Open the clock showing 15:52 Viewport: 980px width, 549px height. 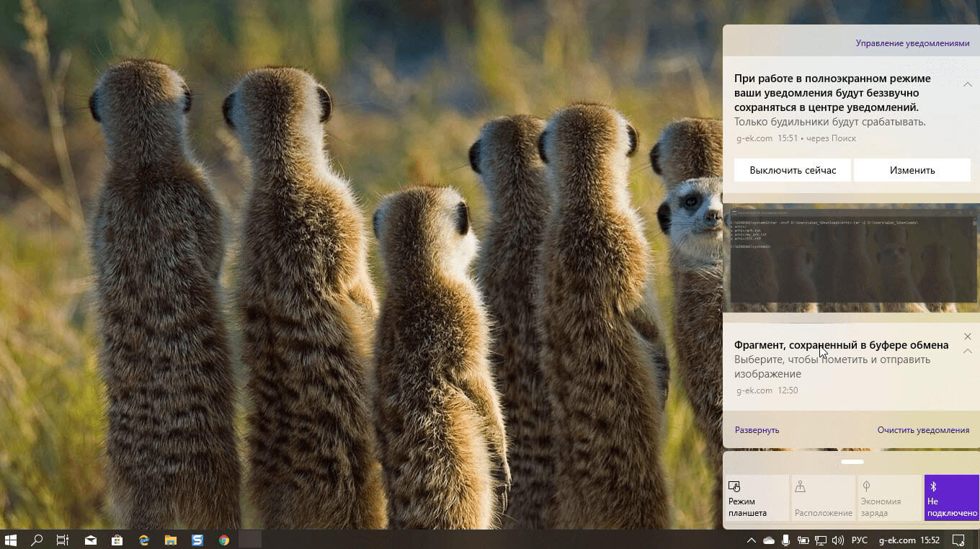point(930,540)
